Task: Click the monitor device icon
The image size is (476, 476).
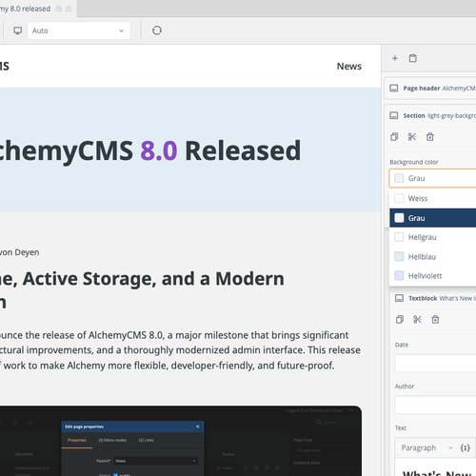Action: [18, 30]
